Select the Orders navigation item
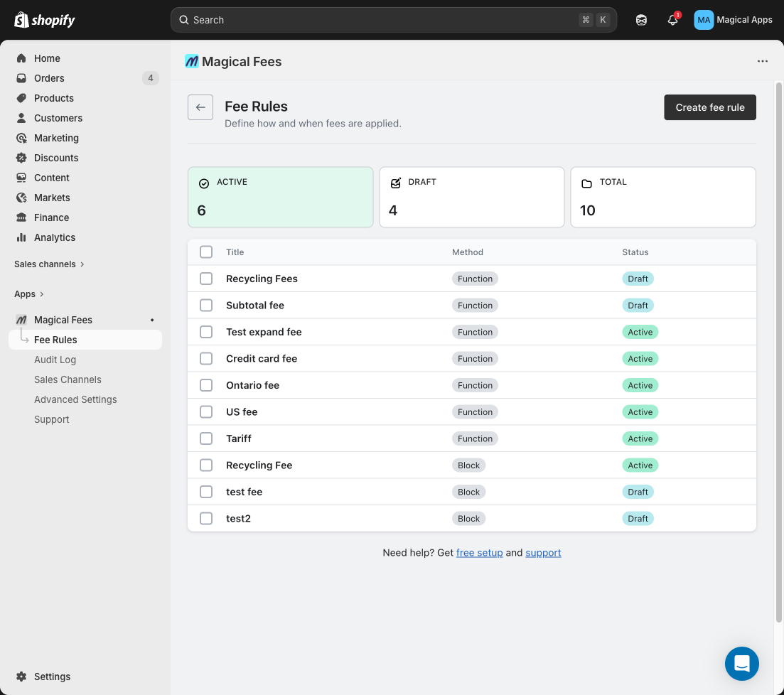The height and width of the screenshot is (695, 784). coord(49,78)
